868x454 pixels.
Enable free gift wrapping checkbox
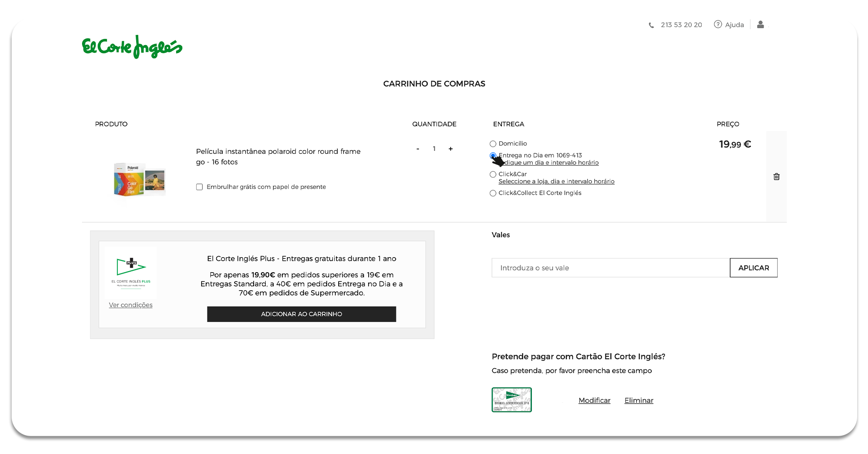tap(200, 187)
